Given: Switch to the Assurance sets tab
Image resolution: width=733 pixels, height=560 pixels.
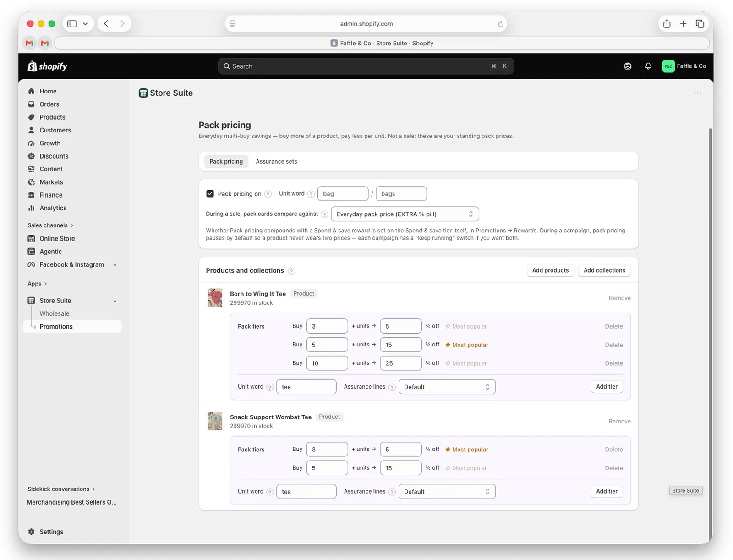Looking at the screenshot, I should (276, 161).
